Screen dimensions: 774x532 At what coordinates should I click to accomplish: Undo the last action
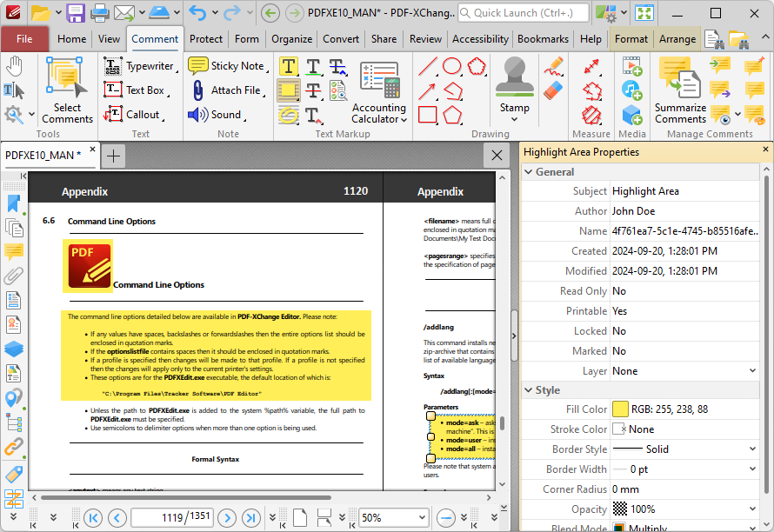click(198, 13)
